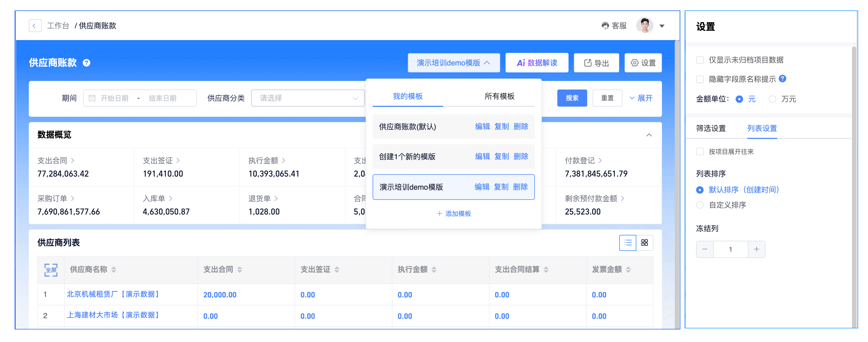The height and width of the screenshot is (342, 868).
Task: Select the list view icon
Action: (628, 243)
